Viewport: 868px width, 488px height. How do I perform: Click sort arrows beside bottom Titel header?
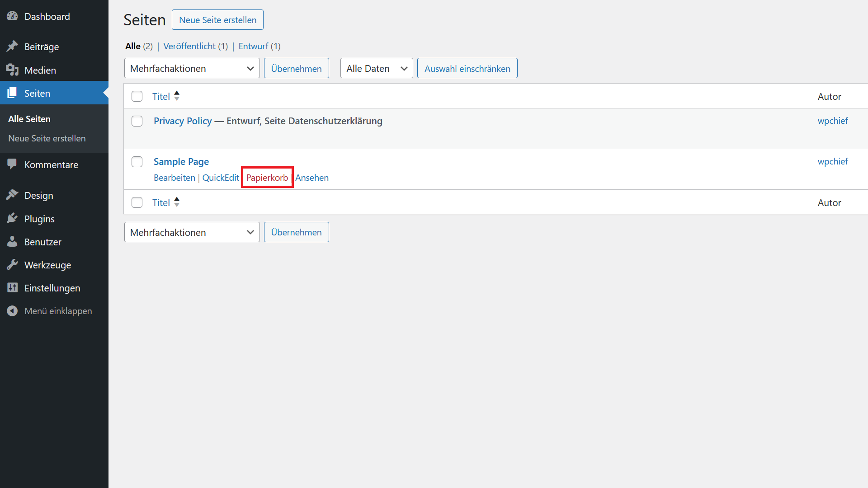(177, 202)
